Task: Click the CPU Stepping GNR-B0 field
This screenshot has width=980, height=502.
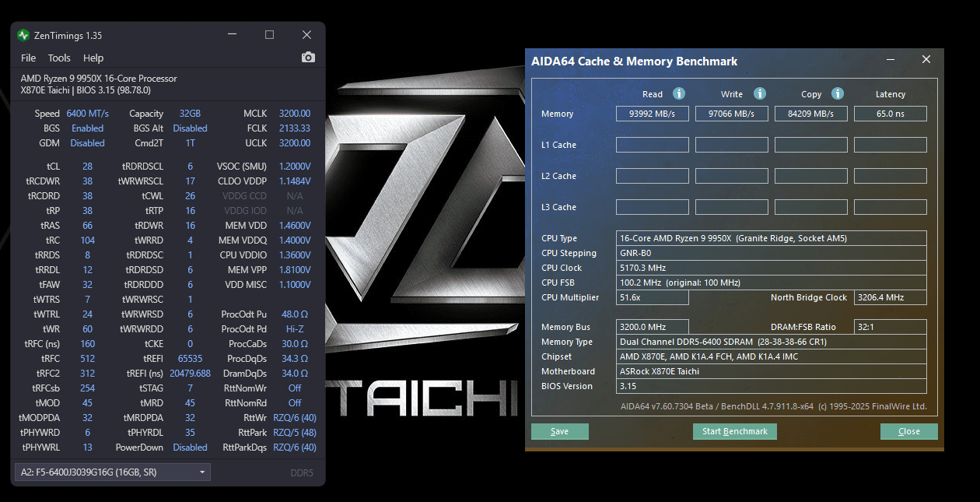Action: click(x=772, y=253)
